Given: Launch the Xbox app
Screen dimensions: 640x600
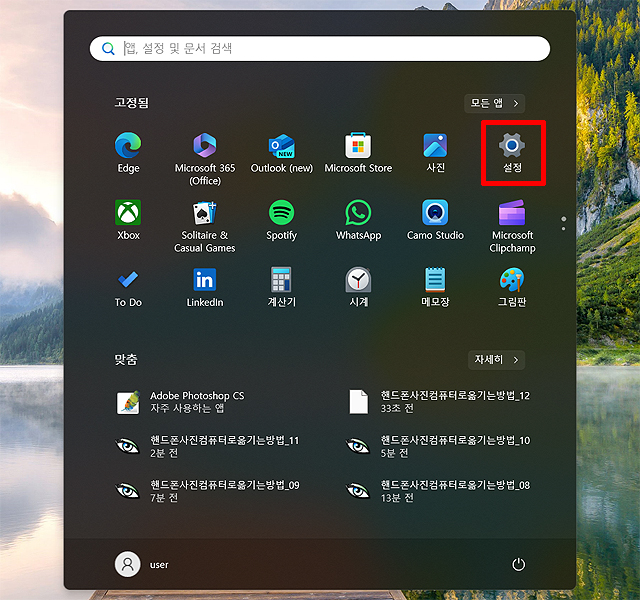Looking at the screenshot, I should pos(128,220).
